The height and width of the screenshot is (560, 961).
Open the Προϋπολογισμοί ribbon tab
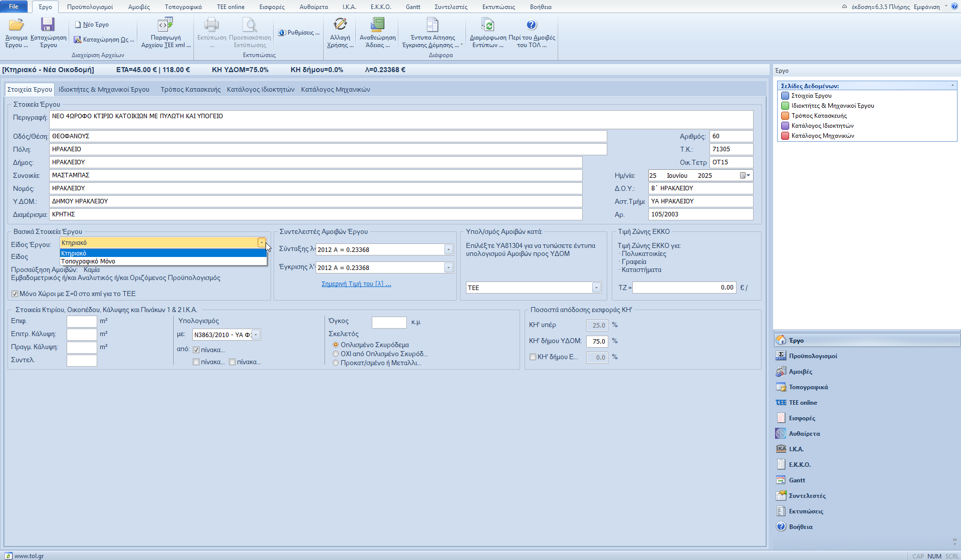(x=90, y=7)
